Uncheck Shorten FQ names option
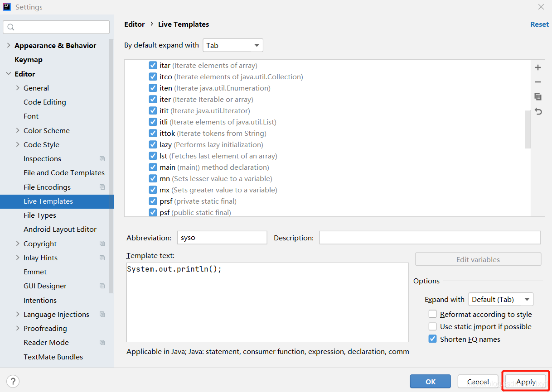This screenshot has width=552, height=392. (433, 339)
